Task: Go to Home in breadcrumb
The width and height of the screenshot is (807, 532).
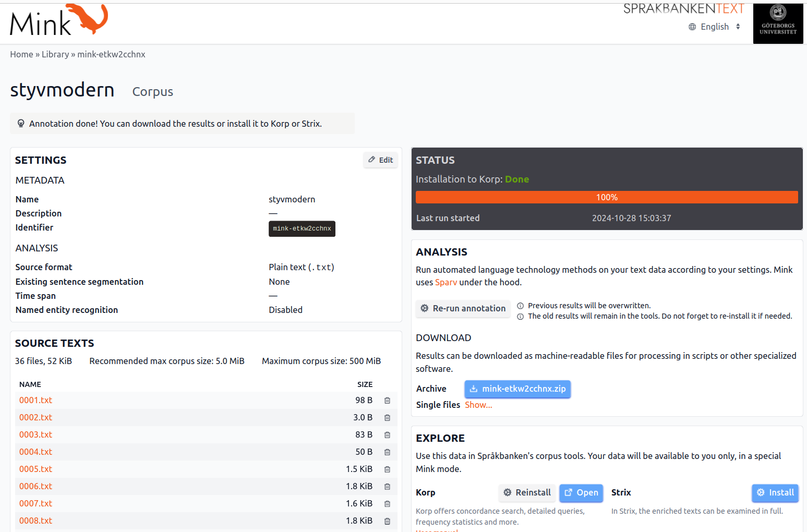Action: (21, 54)
